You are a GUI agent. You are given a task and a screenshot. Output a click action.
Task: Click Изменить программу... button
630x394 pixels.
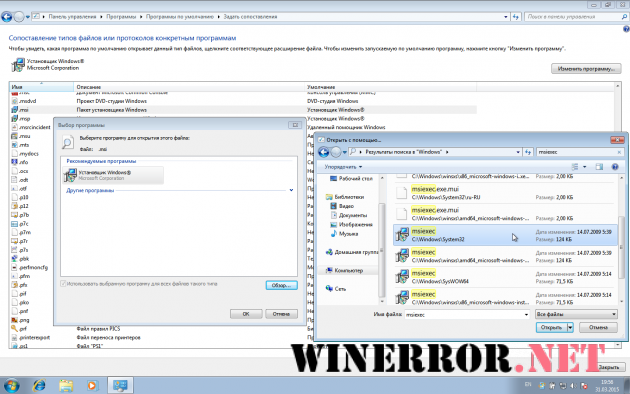[x=586, y=69]
